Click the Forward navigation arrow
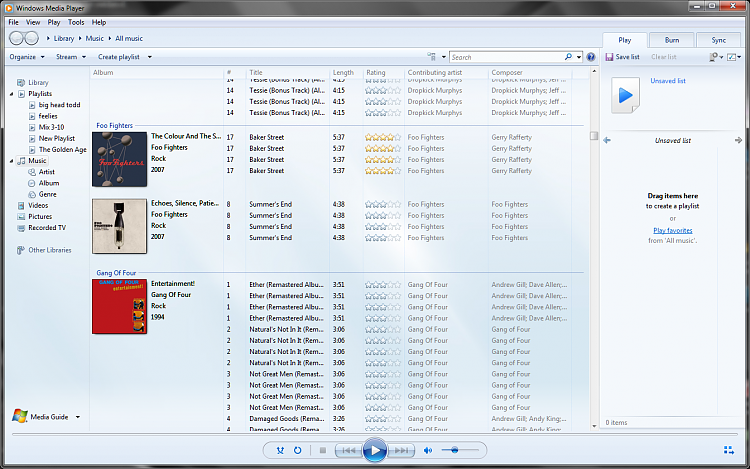Screen dimensions: 750x469 pyautogui.click(x=32, y=38)
